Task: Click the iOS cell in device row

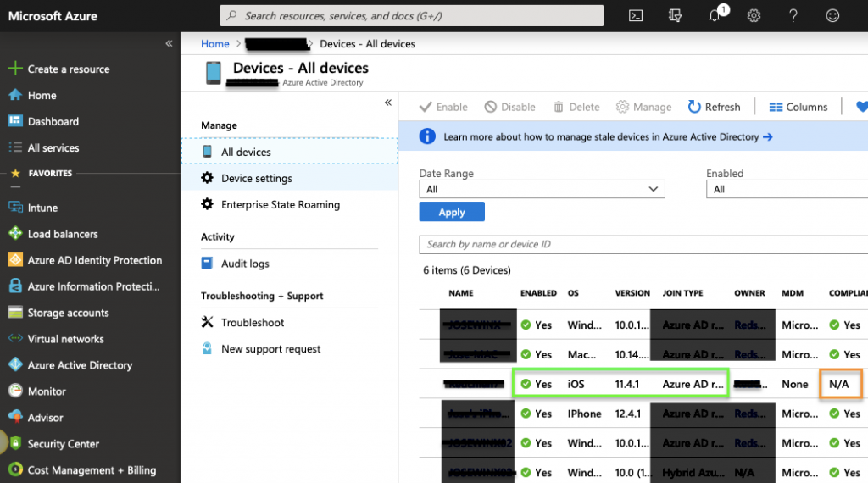Action: click(x=576, y=384)
